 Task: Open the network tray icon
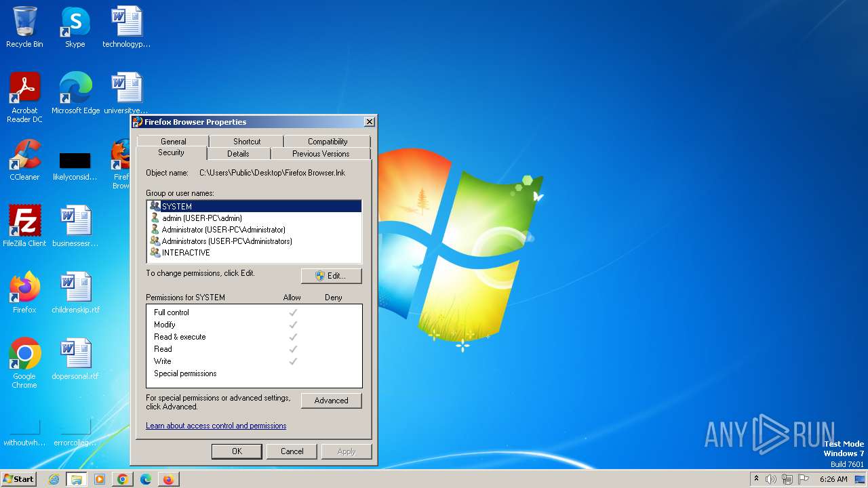tap(787, 479)
